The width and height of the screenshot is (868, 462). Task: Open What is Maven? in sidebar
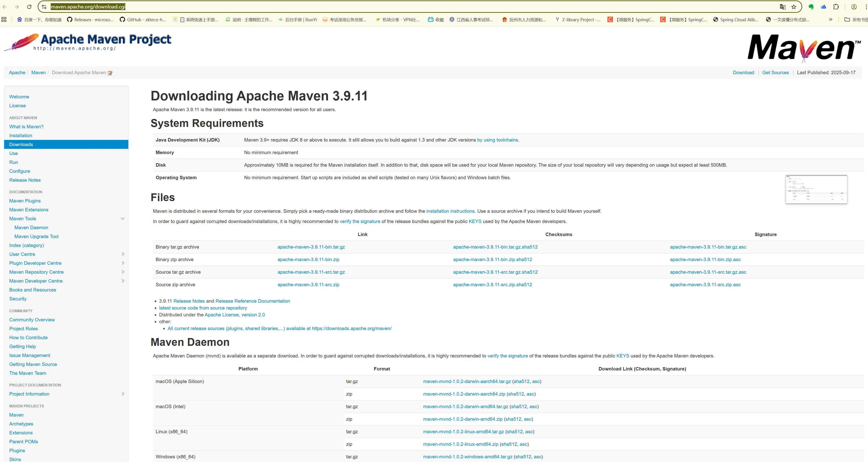tap(26, 127)
